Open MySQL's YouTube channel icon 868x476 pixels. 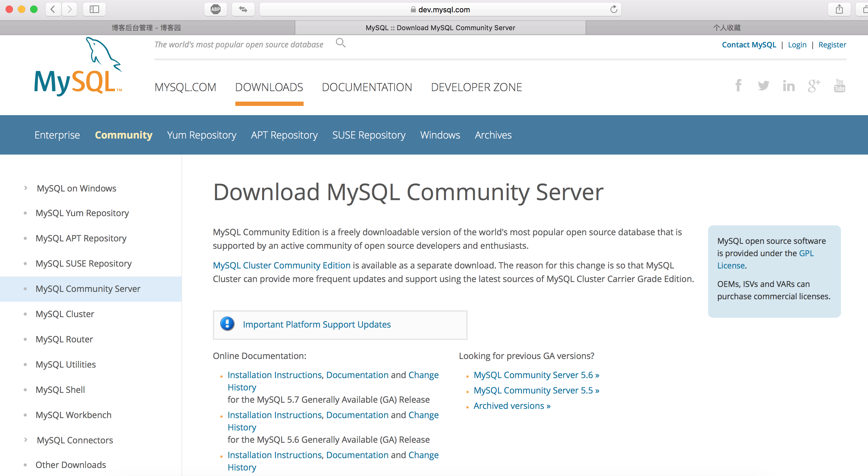coord(839,86)
